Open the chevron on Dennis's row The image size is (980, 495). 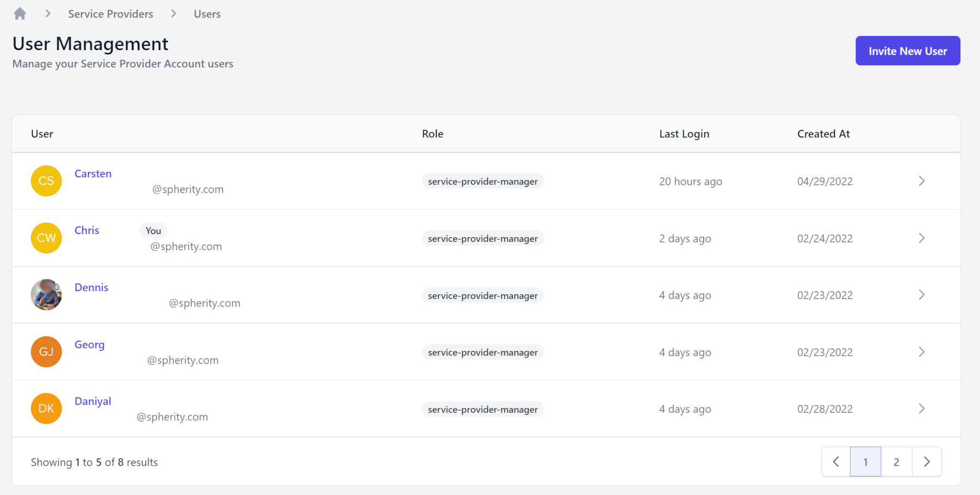(x=922, y=294)
